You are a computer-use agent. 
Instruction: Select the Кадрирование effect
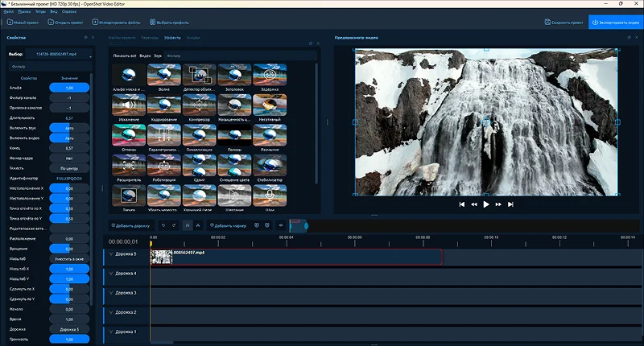[x=164, y=105]
